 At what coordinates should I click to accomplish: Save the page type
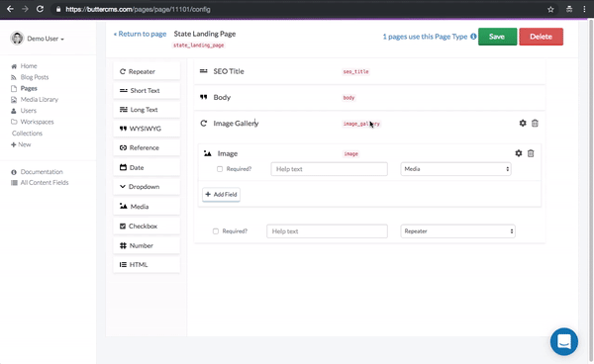tap(497, 37)
